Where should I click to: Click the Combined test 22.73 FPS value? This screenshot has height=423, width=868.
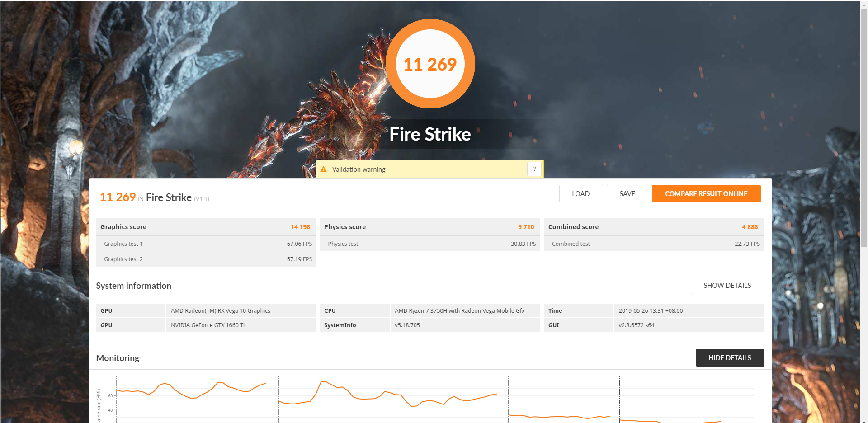pyautogui.click(x=747, y=244)
